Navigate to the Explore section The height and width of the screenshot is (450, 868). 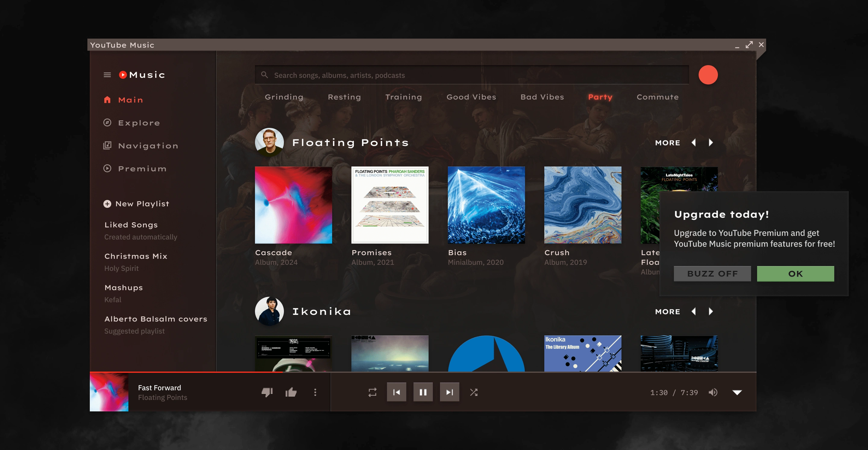pyautogui.click(x=139, y=122)
